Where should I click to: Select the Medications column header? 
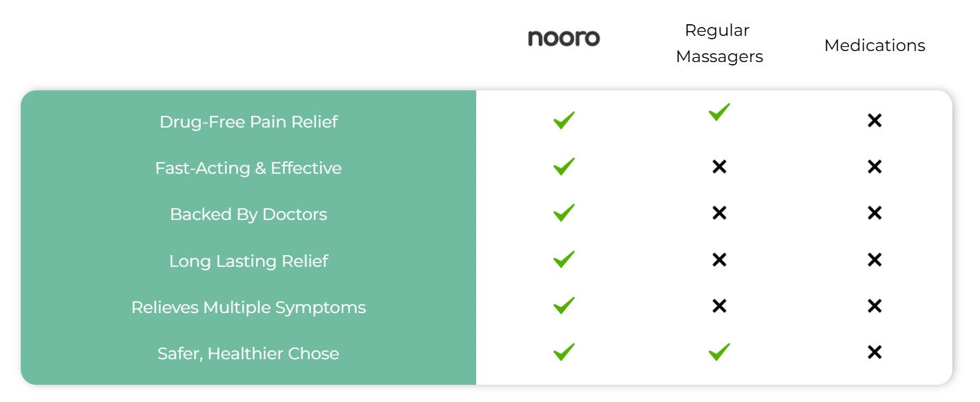pyautogui.click(x=874, y=46)
